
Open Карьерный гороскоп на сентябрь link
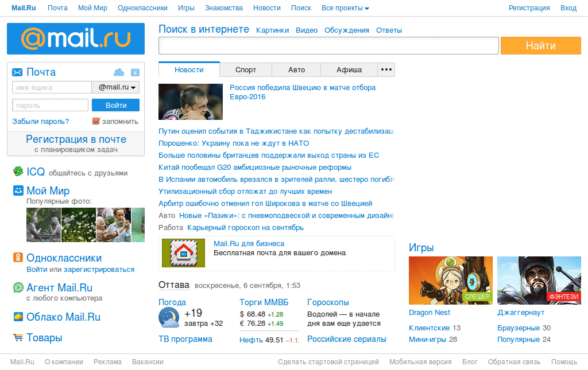point(245,227)
